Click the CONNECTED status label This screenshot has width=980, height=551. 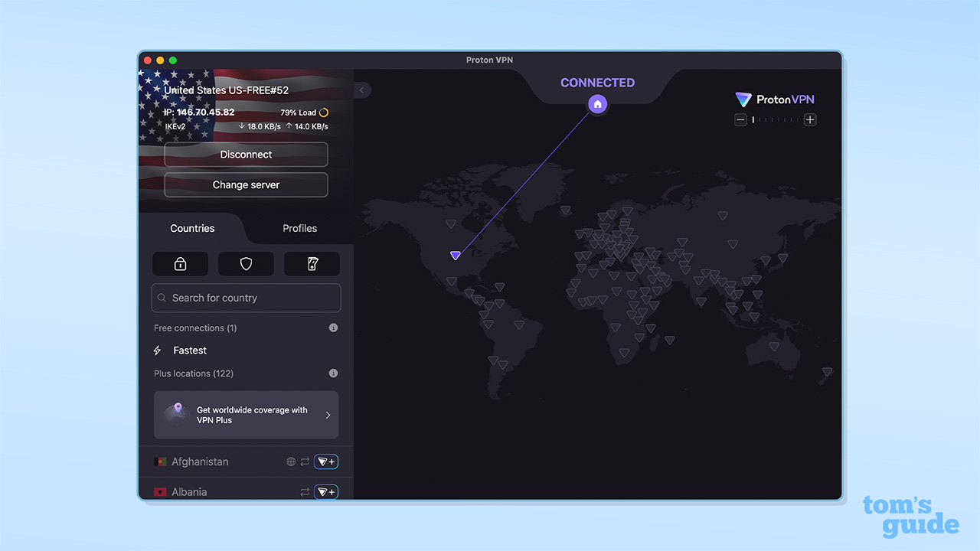(598, 83)
